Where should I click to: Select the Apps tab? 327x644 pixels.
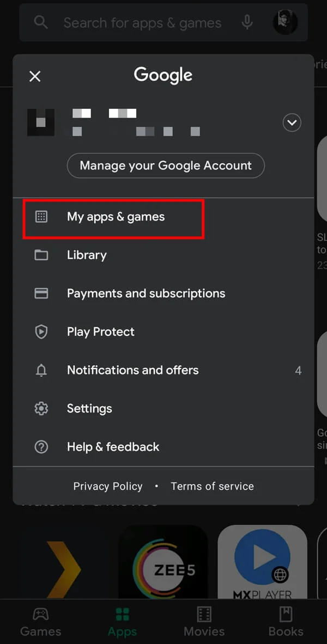click(122, 622)
